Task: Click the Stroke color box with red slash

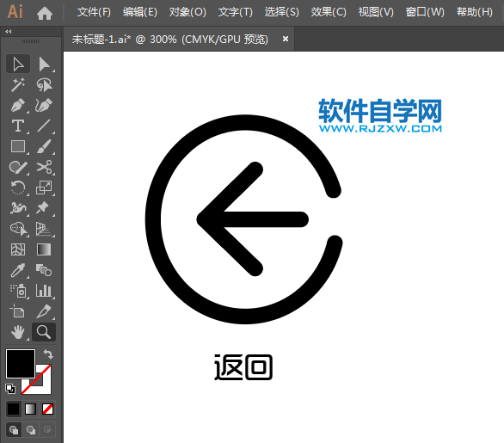Action: [x=43, y=387]
